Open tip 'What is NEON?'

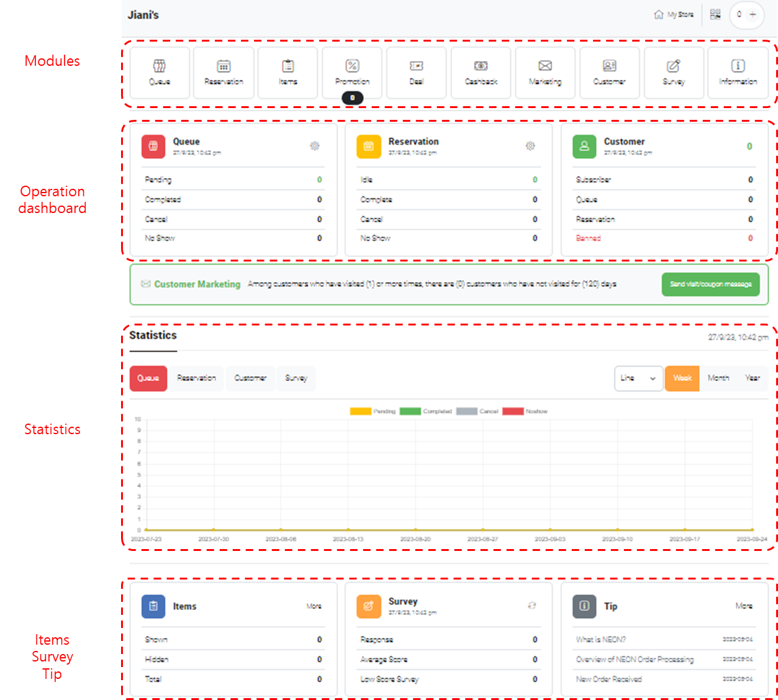click(x=601, y=640)
